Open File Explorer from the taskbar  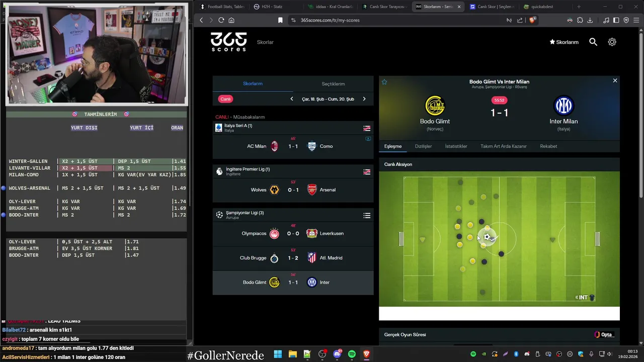coord(292,354)
